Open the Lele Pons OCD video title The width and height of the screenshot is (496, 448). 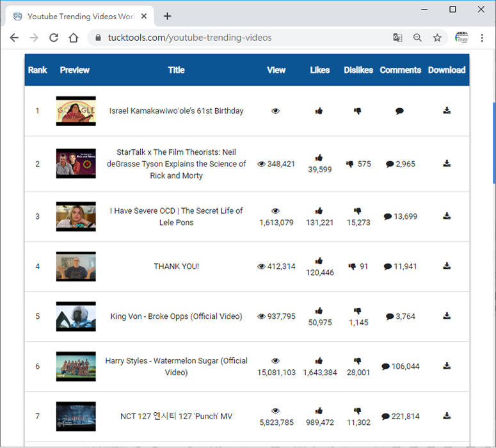pyautogui.click(x=176, y=216)
